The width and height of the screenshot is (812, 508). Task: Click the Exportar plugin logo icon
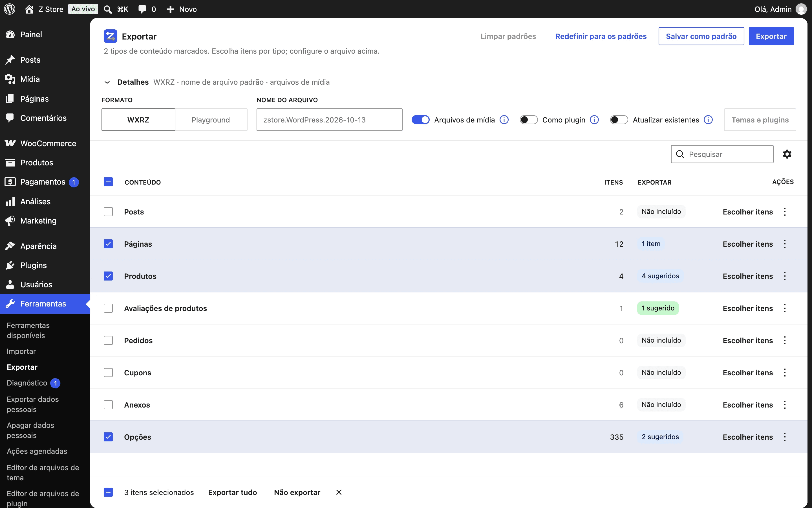pos(111,36)
